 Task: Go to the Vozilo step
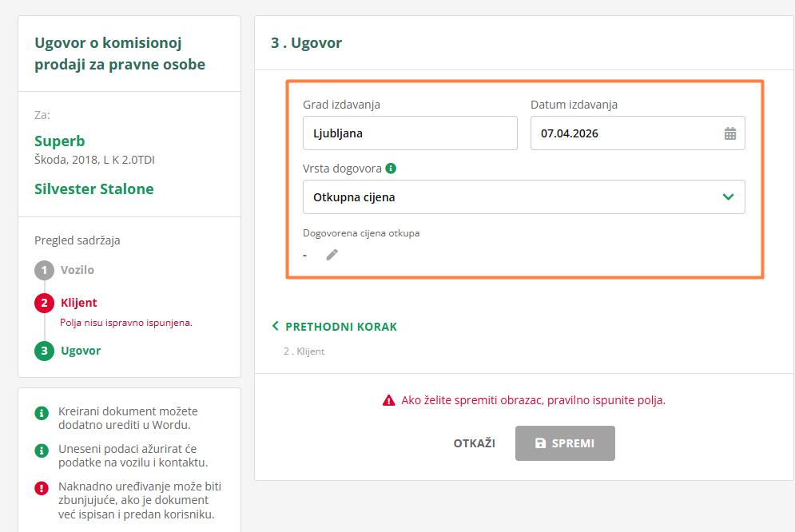coord(78,270)
